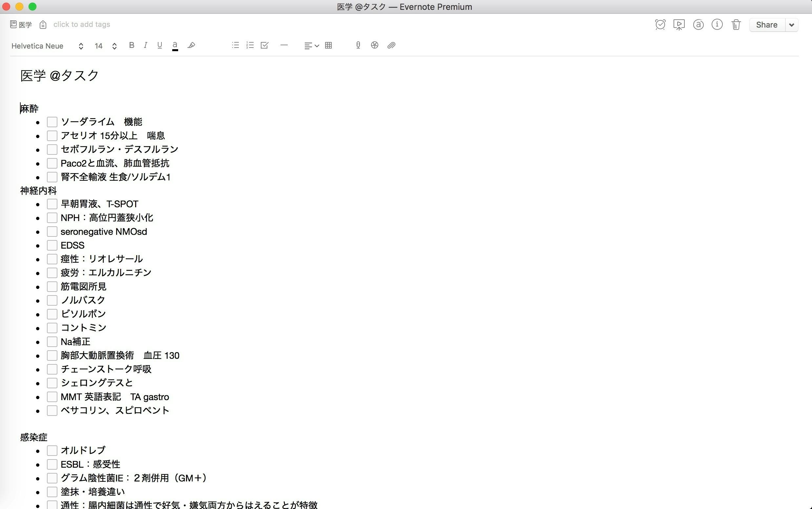Viewport: 812px width, 509px height.
Task: Insert a table with the grid icon
Action: point(328,45)
